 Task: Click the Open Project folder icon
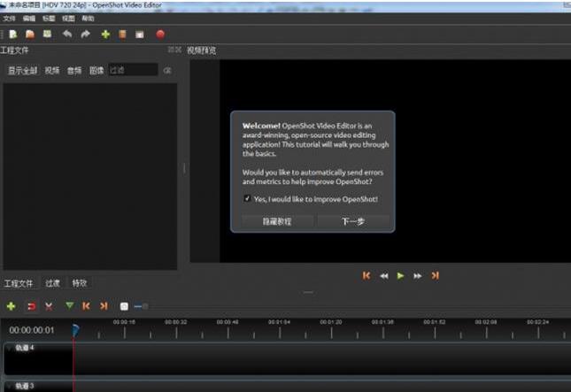tap(29, 35)
